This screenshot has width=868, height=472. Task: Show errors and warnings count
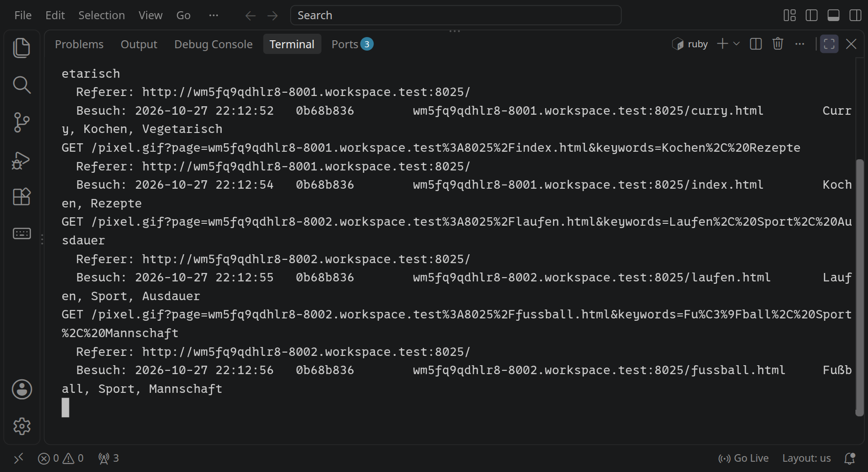[x=61, y=458]
